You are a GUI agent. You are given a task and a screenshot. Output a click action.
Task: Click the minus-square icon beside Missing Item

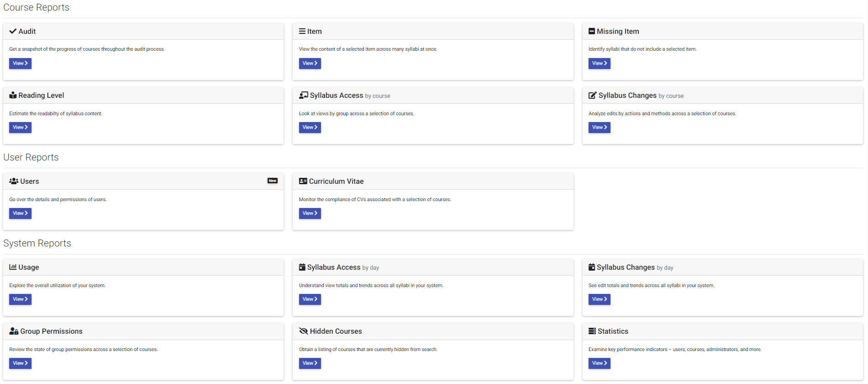(592, 31)
